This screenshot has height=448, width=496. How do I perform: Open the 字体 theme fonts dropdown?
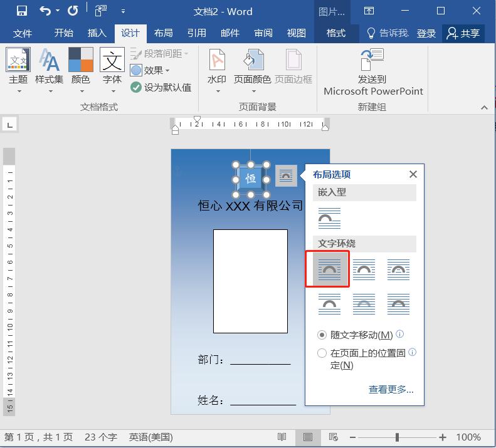pos(112,70)
